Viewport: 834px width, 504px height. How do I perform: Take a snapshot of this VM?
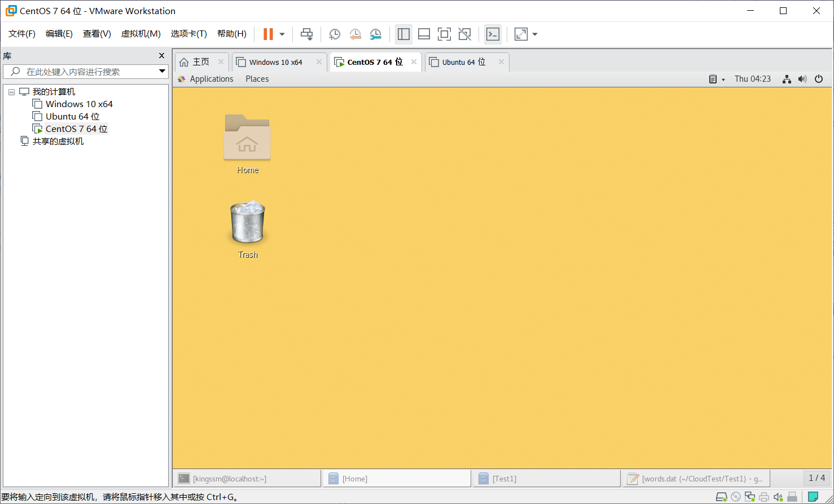[335, 34]
